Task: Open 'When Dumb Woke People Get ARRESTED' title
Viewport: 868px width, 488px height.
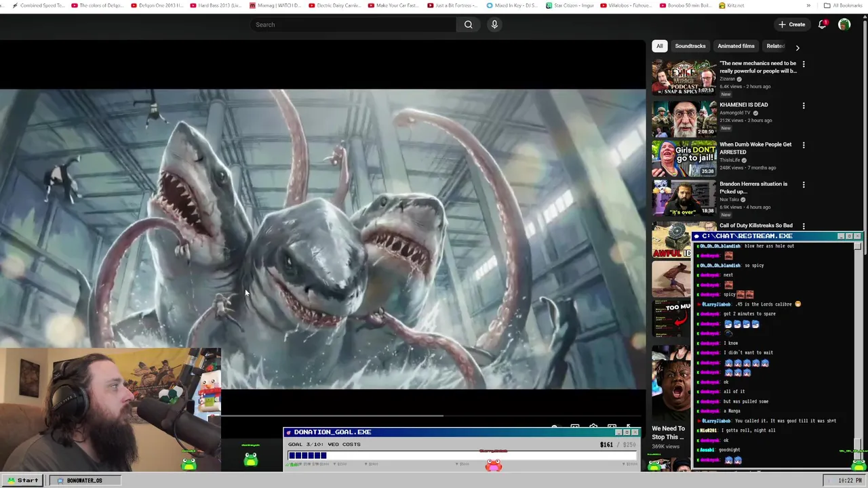Action: [755, 148]
